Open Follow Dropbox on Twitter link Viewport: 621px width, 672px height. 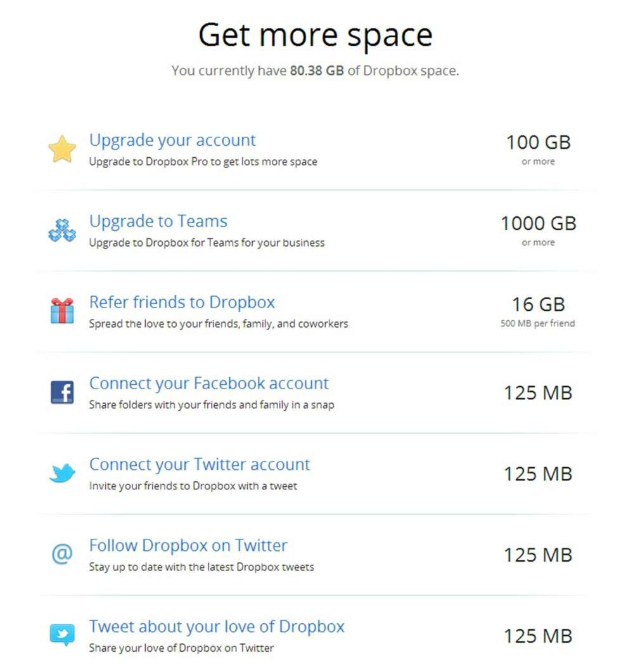[x=188, y=545]
